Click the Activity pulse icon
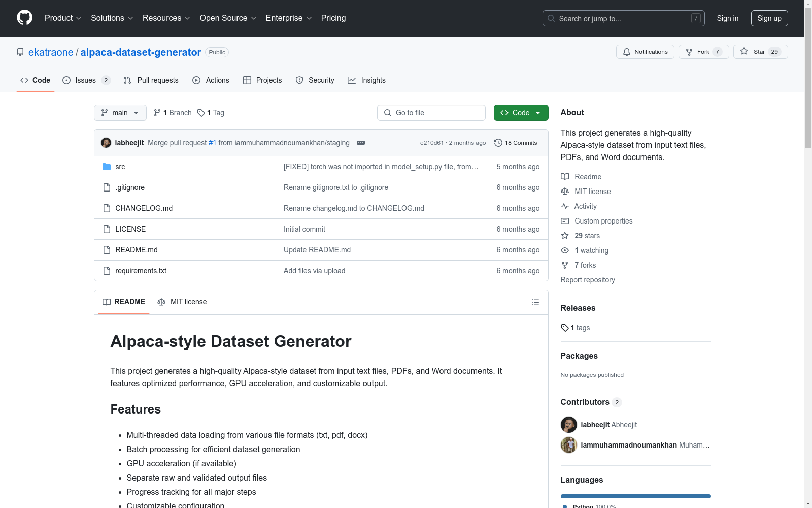The image size is (812, 508). click(x=565, y=206)
